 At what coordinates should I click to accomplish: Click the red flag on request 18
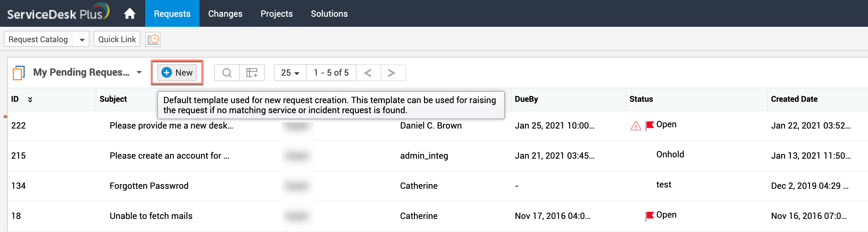pyautogui.click(x=650, y=216)
